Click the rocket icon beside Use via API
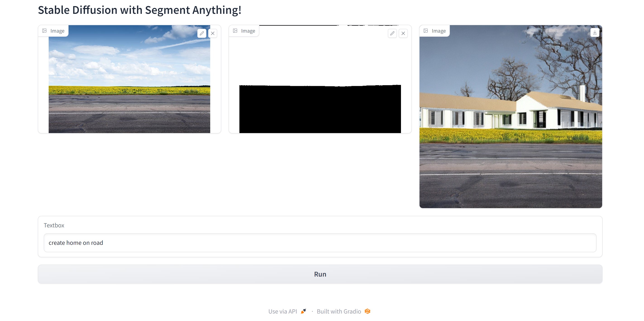 (303, 311)
